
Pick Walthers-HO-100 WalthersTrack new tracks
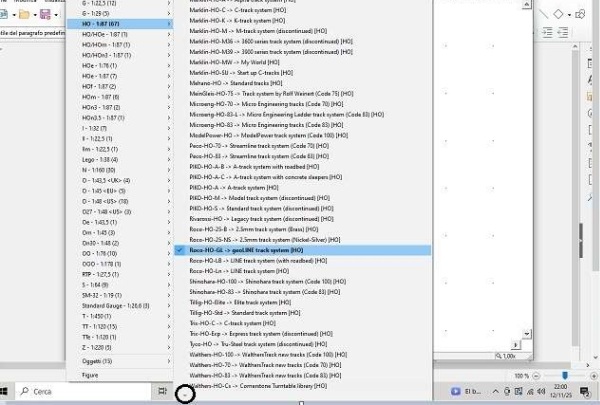pos(260,353)
